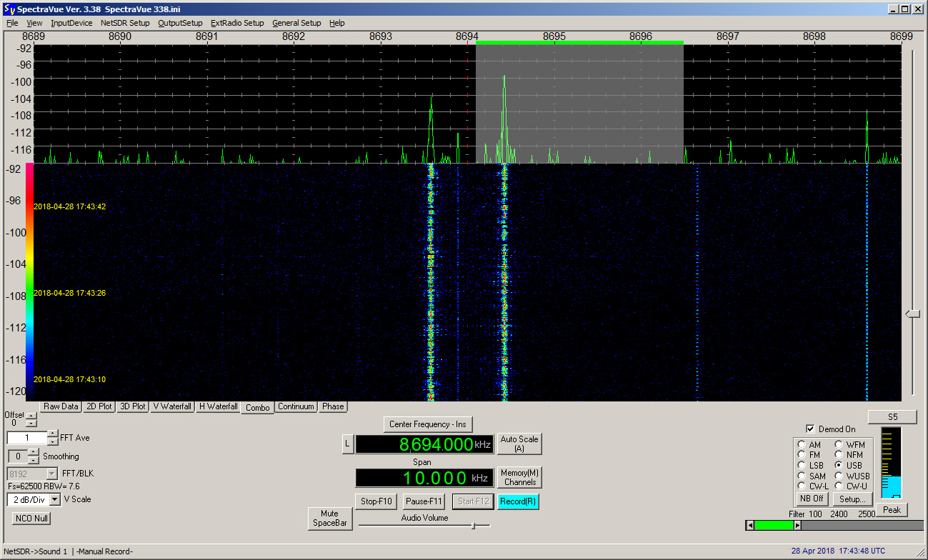Click the Smoothing value field
Image resolution: width=928 pixels, height=560 pixels.
pyautogui.click(x=19, y=456)
